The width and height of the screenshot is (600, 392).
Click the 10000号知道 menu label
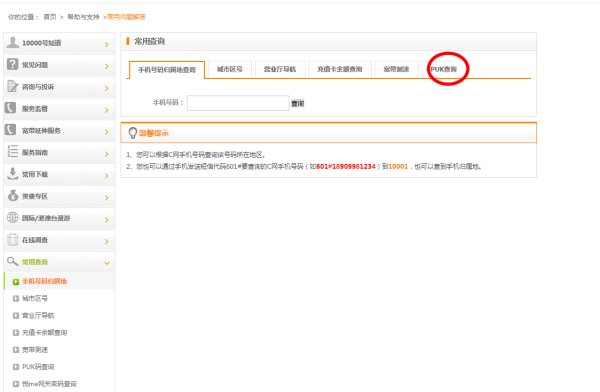41,43
